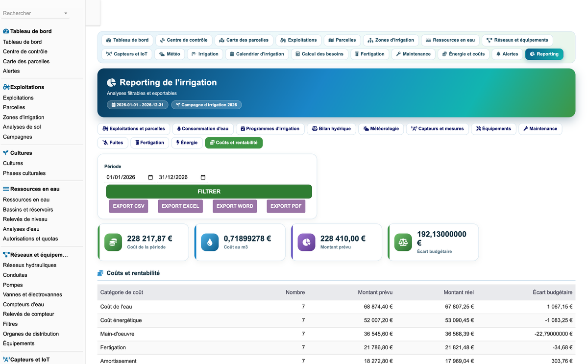Select the Coûts et rentabilité report tab
This screenshot has height=364, width=588.
pos(234,143)
